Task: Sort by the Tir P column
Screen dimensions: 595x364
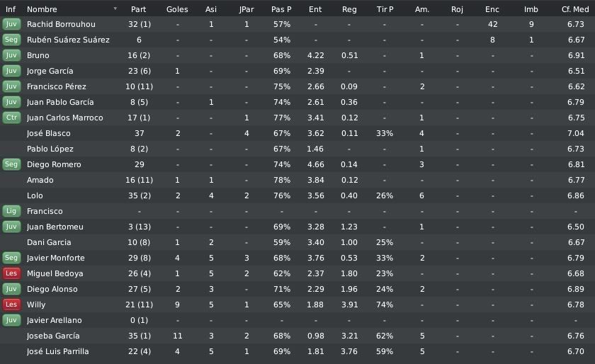Action: pyautogui.click(x=385, y=9)
